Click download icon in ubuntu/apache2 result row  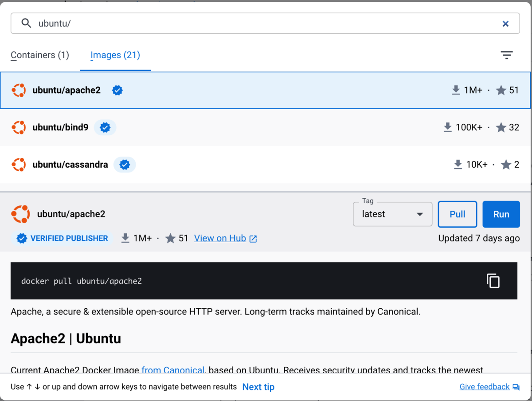(x=456, y=90)
